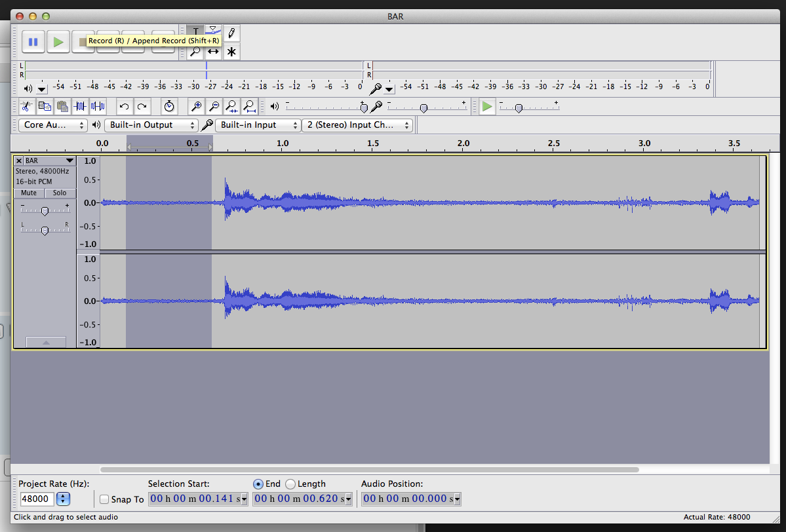The image size is (786, 532).
Task: Click the recording meter microphone icon
Action: tap(375, 88)
